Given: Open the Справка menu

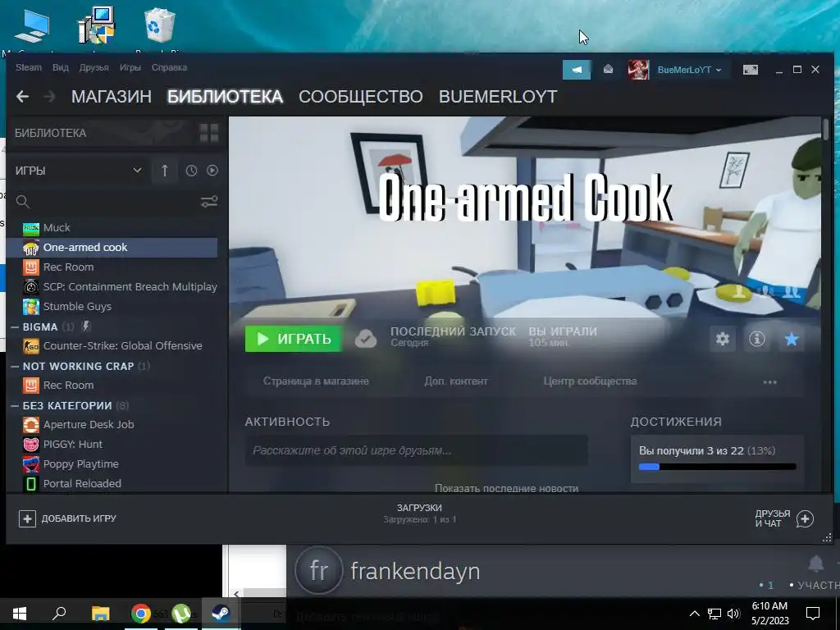Looking at the screenshot, I should (x=169, y=67).
